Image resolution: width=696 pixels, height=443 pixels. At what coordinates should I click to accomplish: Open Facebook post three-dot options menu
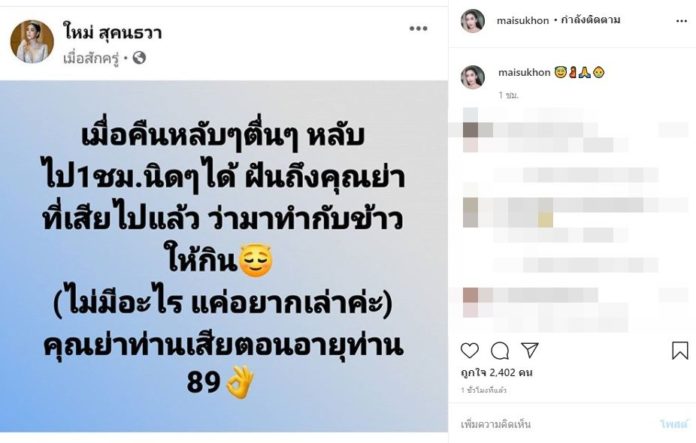418,29
